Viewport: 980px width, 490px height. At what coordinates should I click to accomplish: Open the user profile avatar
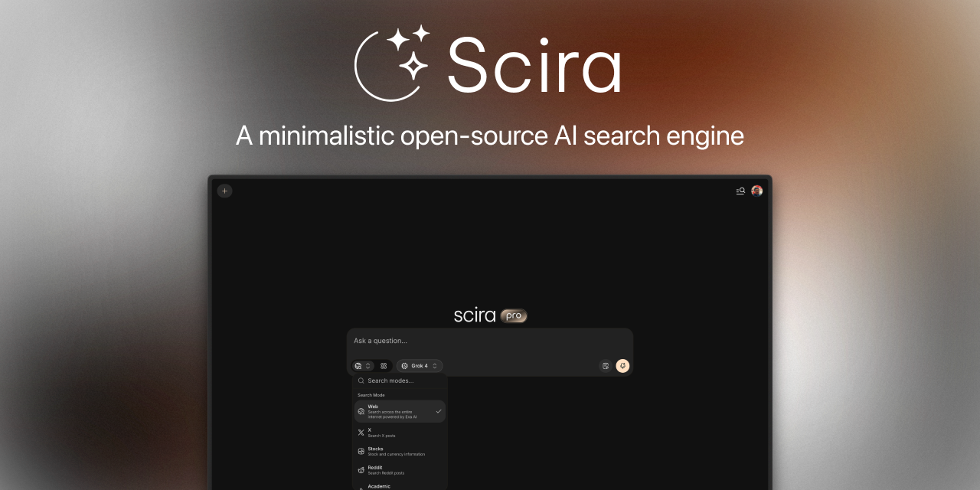(x=756, y=191)
